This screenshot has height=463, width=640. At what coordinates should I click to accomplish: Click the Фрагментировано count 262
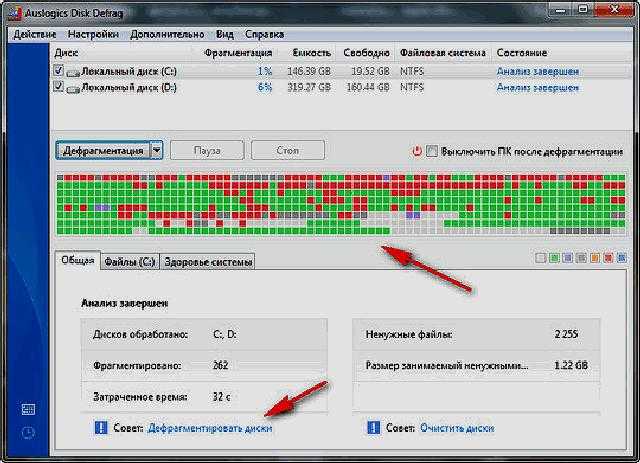coord(220,365)
